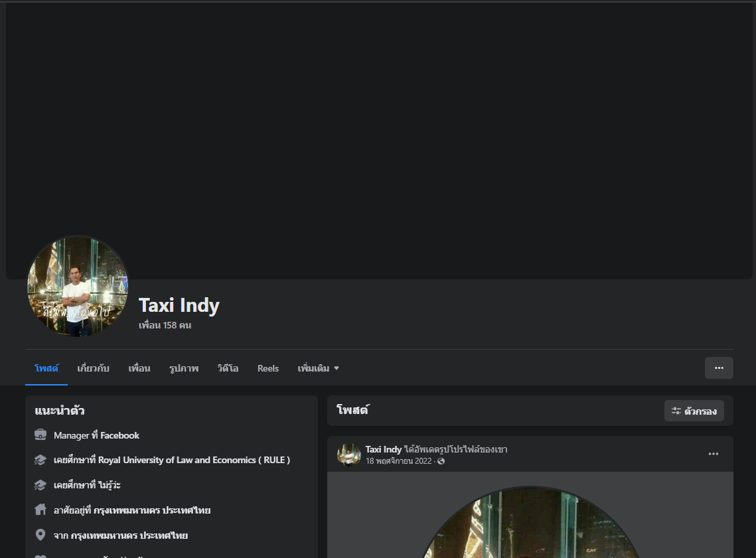756x558 pixels.
Task: Click the briefcase icon beside Manager
Action: [40, 435]
